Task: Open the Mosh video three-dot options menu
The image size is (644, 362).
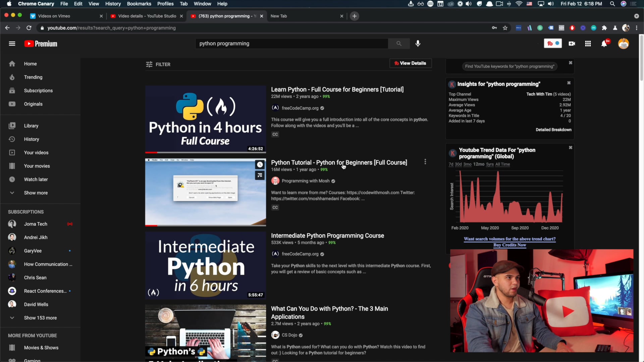Action: [x=425, y=162]
